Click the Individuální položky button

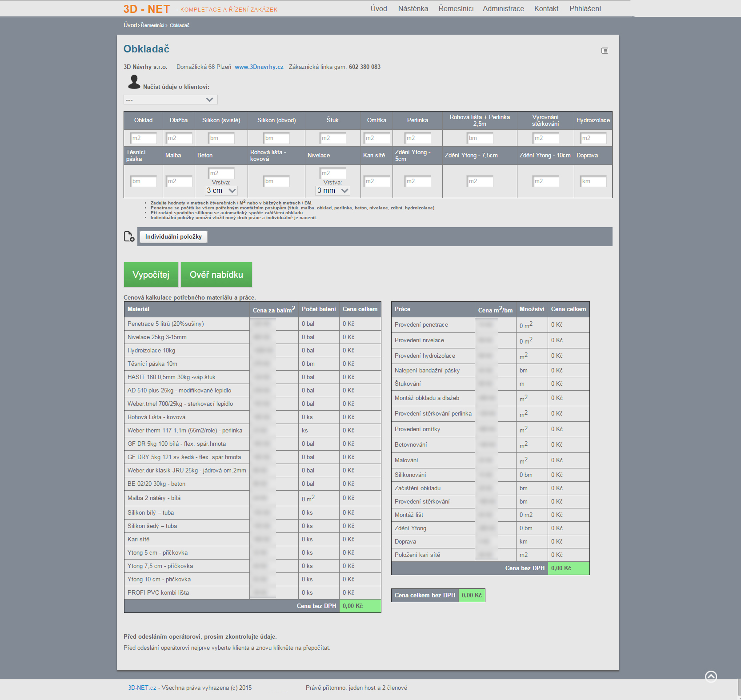(173, 237)
